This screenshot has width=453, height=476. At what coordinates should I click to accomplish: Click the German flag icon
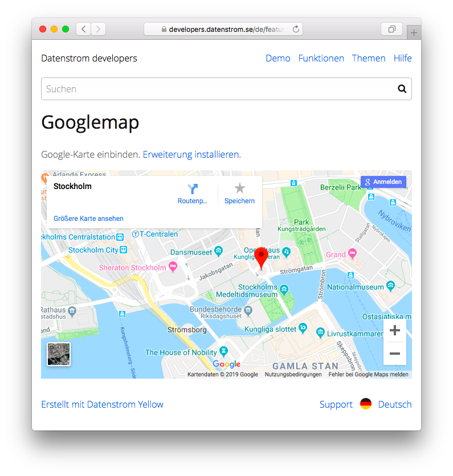pyautogui.click(x=366, y=404)
